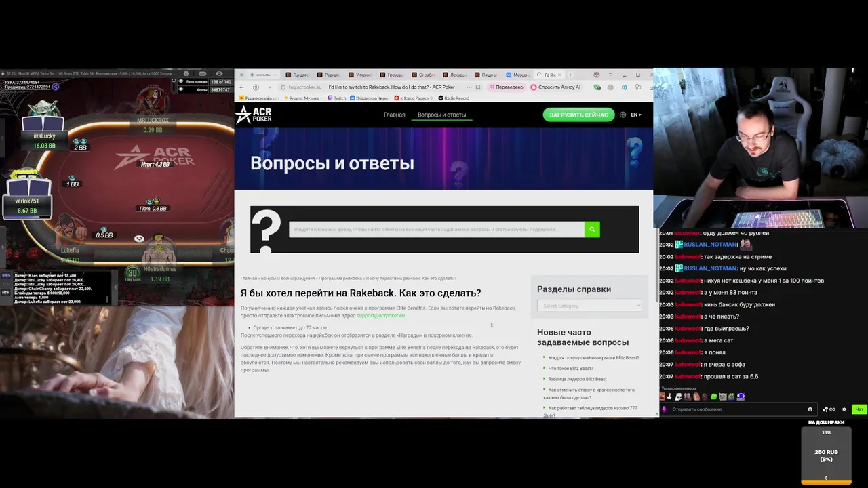The image size is (868, 488).
Task: Open the Select Category dropdown
Action: tap(589, 306)
